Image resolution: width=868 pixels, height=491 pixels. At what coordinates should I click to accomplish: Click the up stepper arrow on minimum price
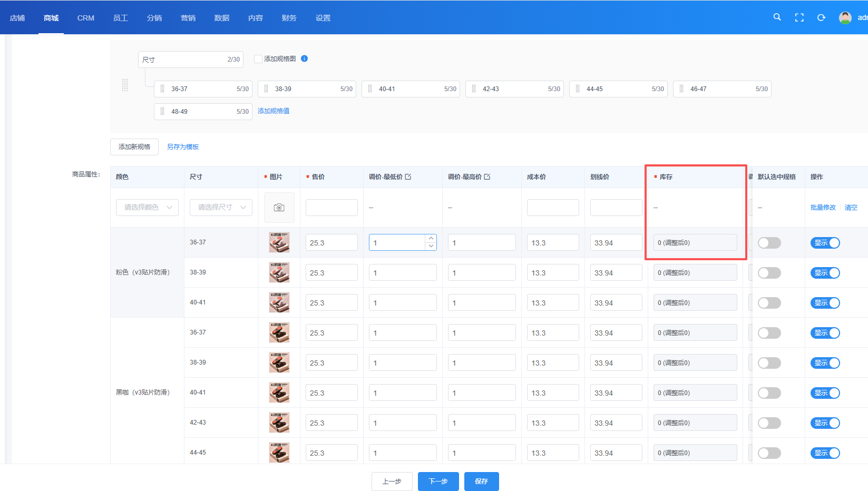[x=431, y=239]
